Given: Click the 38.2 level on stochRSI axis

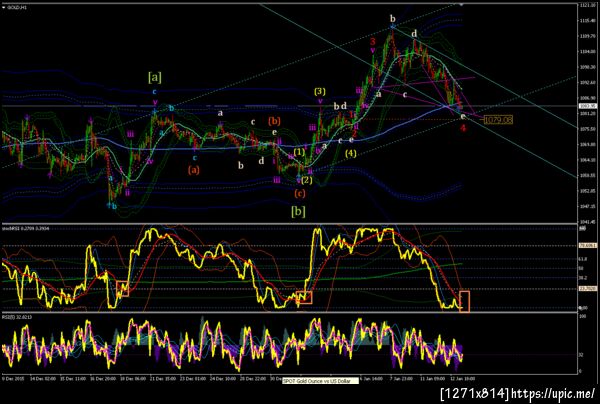Looking at the screenshot, I should point(583,278).
